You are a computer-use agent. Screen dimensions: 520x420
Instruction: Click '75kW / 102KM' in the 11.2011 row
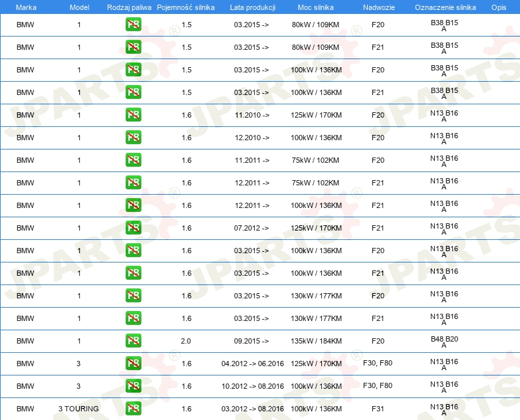click(315, 160)
